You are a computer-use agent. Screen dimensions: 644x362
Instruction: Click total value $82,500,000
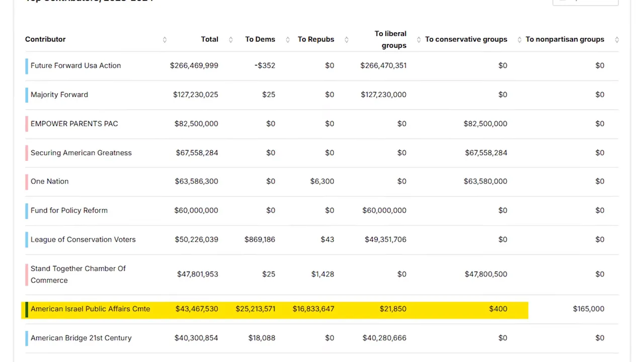196,124
